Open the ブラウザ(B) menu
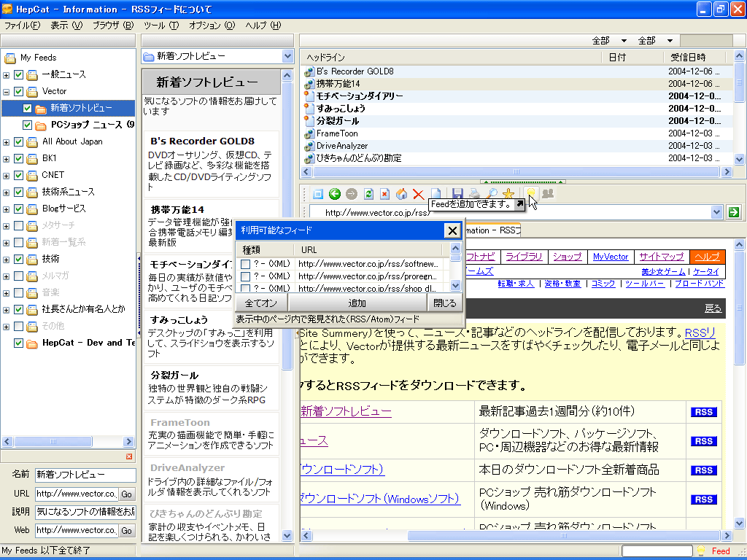This screenshot has width=747, height=560. coord(113,26)
